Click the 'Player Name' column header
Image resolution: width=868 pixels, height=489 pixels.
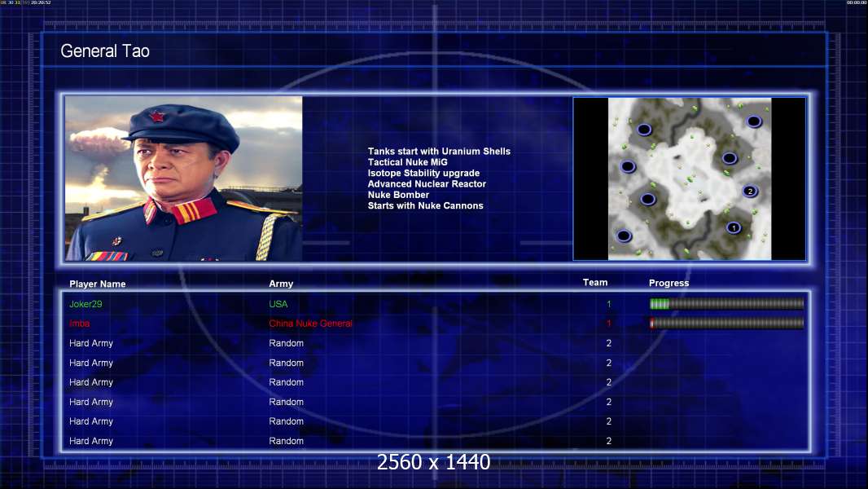tap(98, 284)
